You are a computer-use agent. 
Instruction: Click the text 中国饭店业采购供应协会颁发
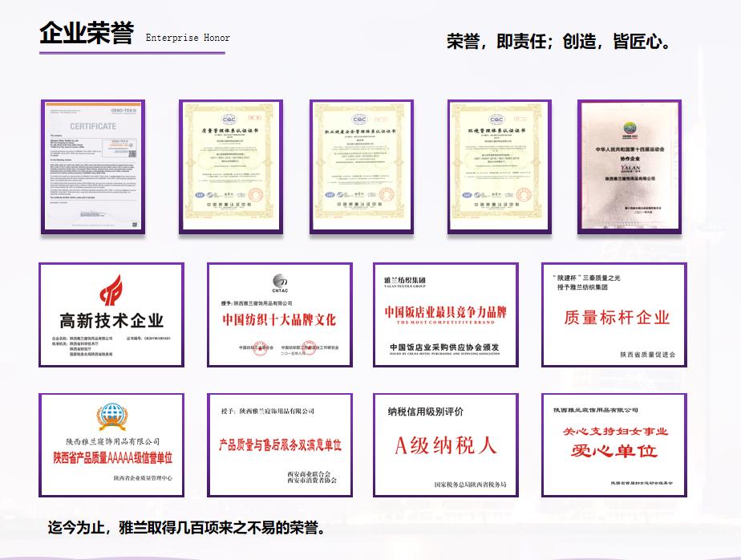[444, 347]
